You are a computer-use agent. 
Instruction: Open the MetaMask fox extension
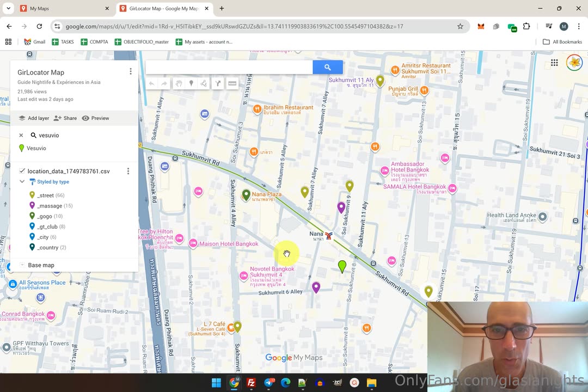(481, 26)
